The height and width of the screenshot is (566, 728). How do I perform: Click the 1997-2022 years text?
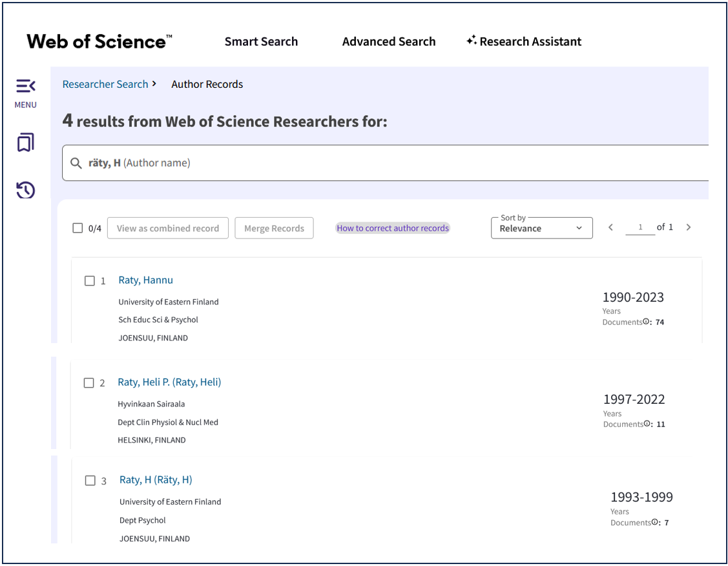click(x=634, y=399)
